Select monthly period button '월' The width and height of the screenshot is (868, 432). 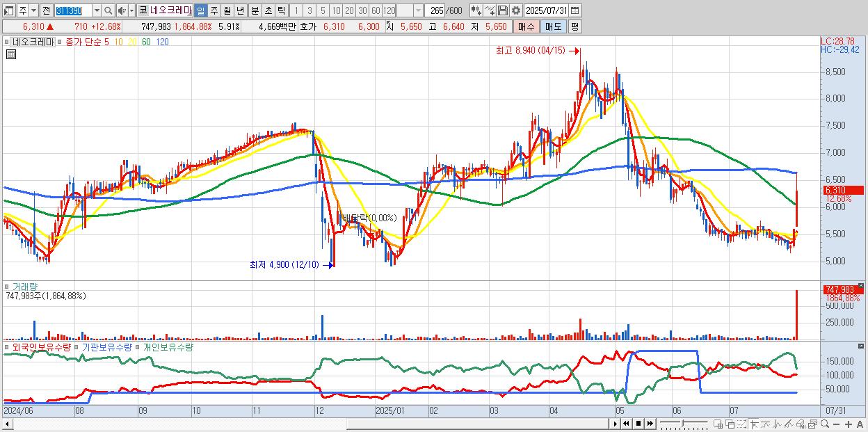[x=227, y=10]
